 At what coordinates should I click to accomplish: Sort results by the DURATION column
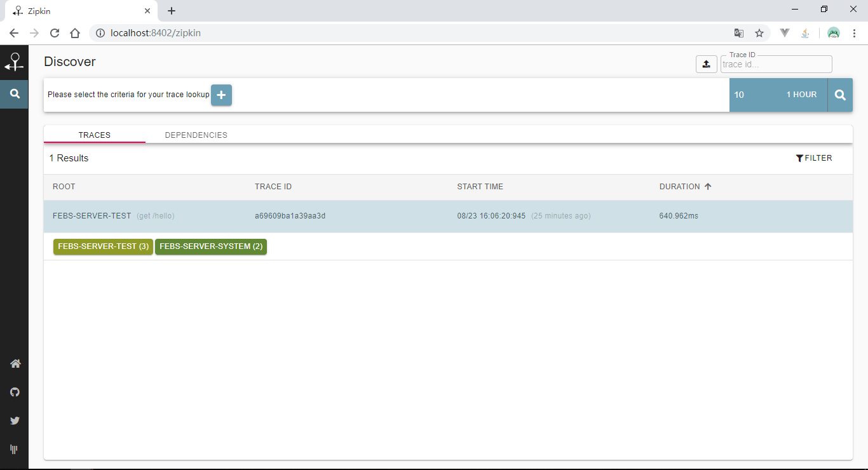680,187
